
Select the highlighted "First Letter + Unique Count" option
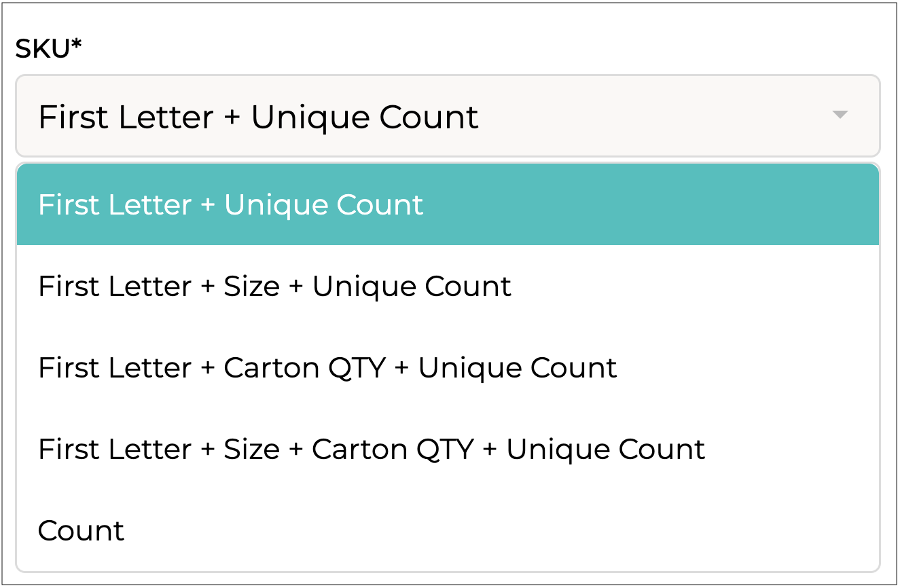click(x=231, y=205)
